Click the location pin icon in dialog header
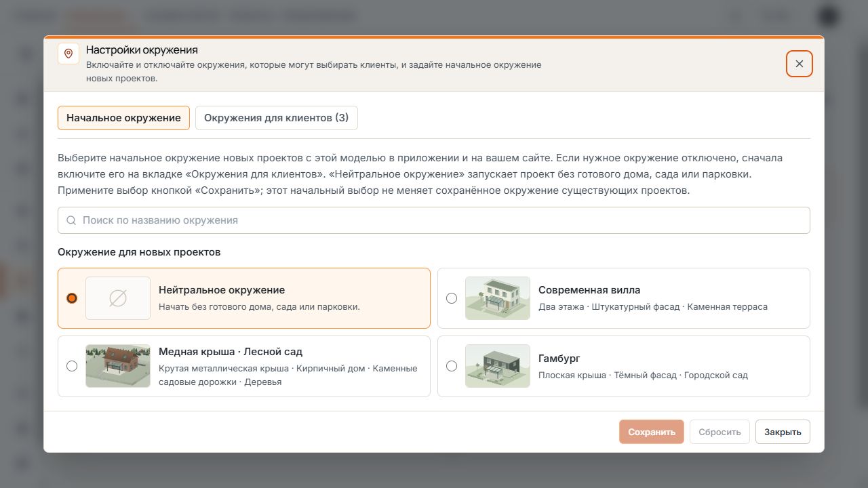This screenshot has width=868, height=488. [x=68, y=54]
